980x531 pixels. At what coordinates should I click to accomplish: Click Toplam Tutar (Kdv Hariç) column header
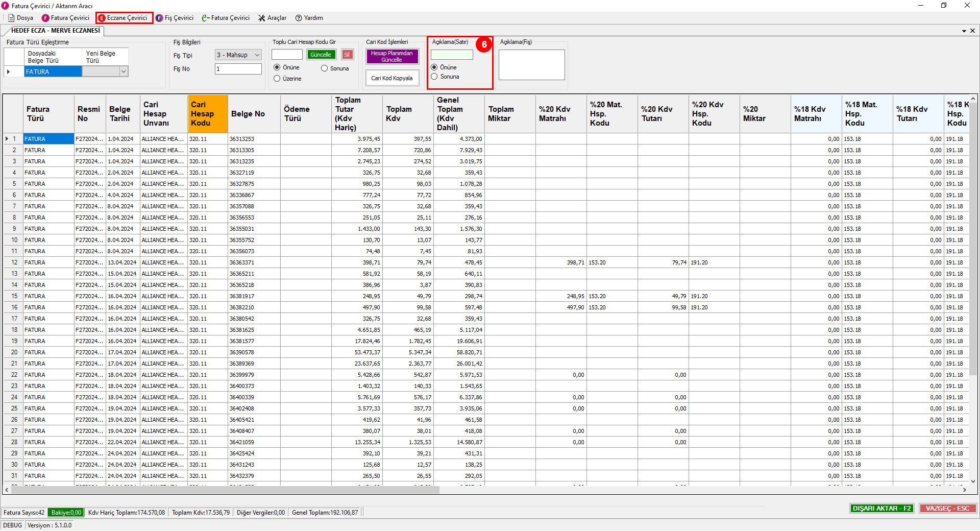[x=357, y=114]
